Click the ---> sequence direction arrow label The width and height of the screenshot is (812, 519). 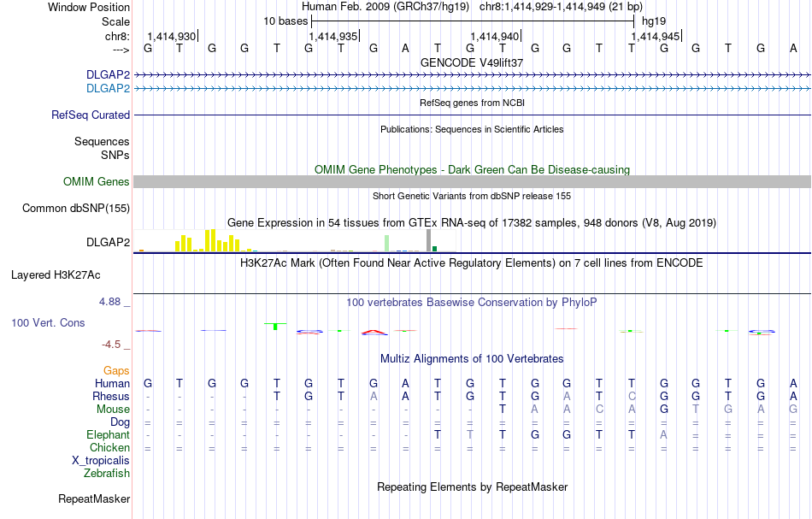[121, 50]
